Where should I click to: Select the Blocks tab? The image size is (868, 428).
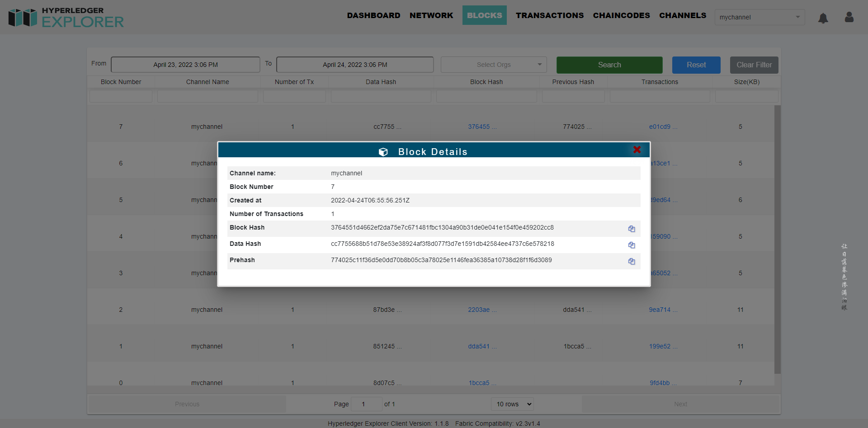(x=484, y=15)
